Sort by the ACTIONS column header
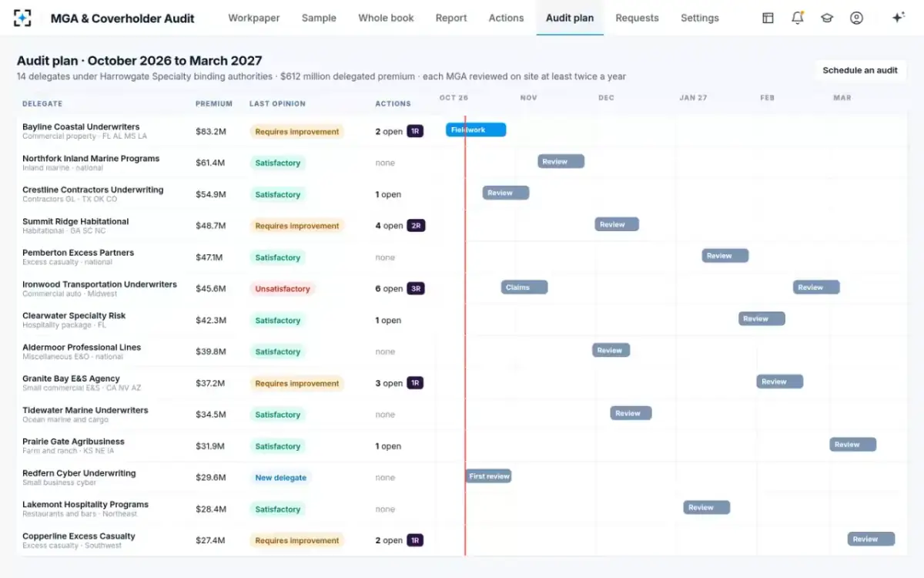This screenshot has height=578, width=924. [393, 103]
